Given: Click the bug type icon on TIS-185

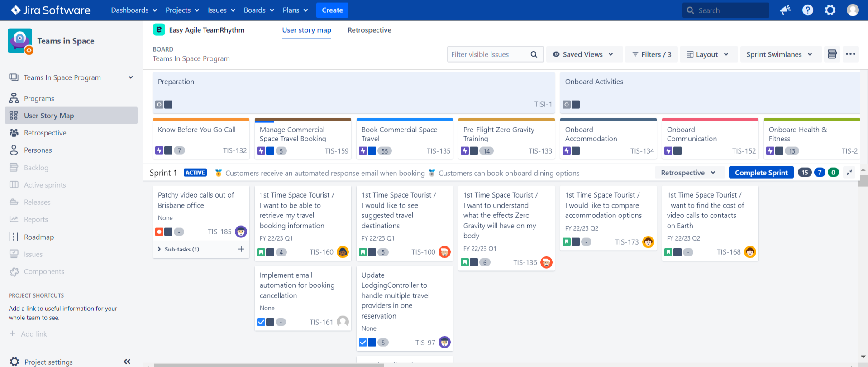Looking at the screenshot, I should (159, 232).
